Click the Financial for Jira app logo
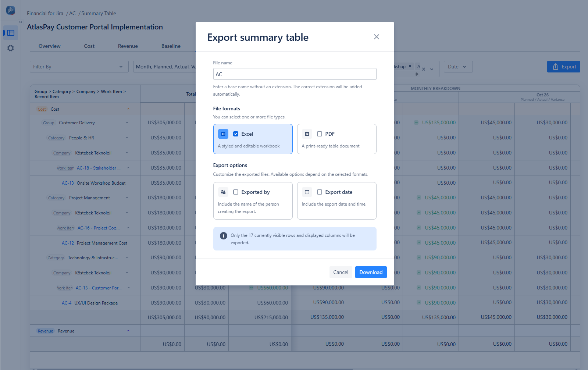 pyautogui.click(x=11, y=10)
